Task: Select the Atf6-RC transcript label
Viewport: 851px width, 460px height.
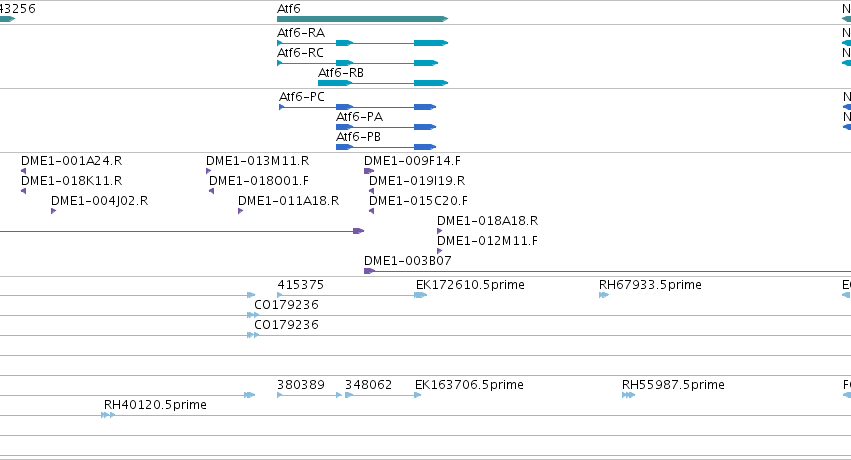Action: pos(300,53)
